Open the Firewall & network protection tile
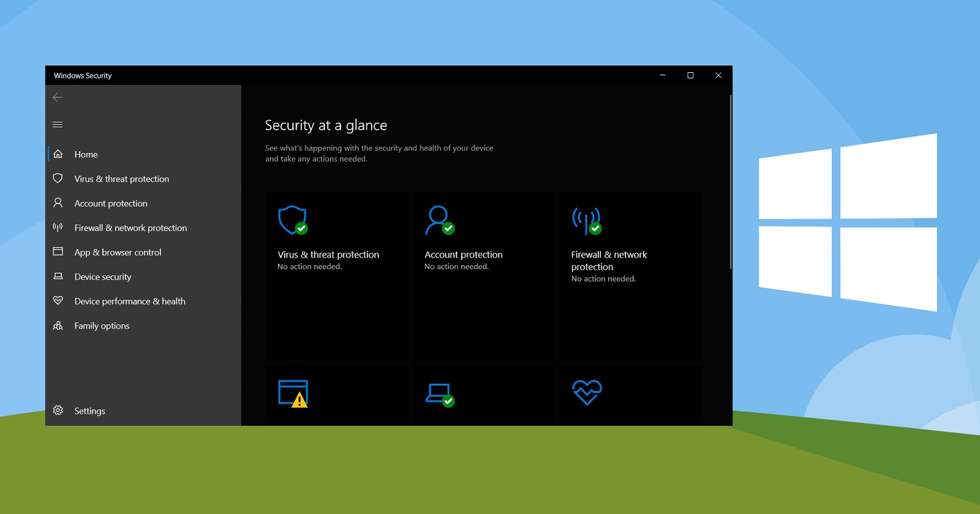 [x=630, y=275]
